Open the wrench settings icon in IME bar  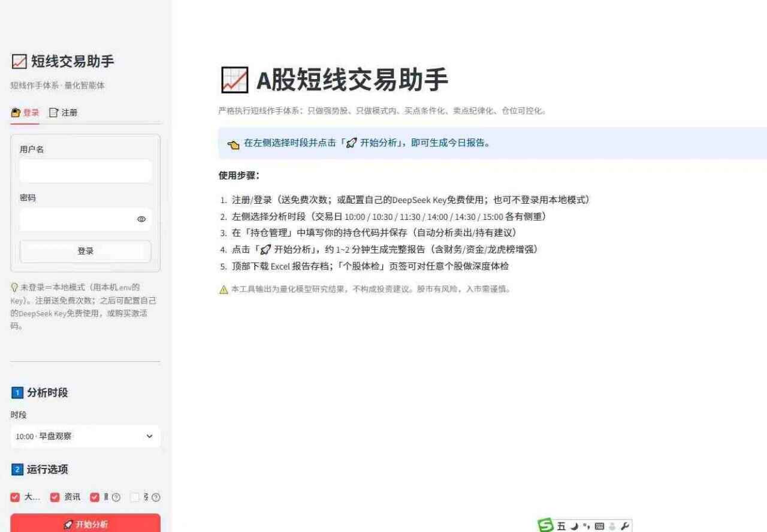(x=624, y=526)
